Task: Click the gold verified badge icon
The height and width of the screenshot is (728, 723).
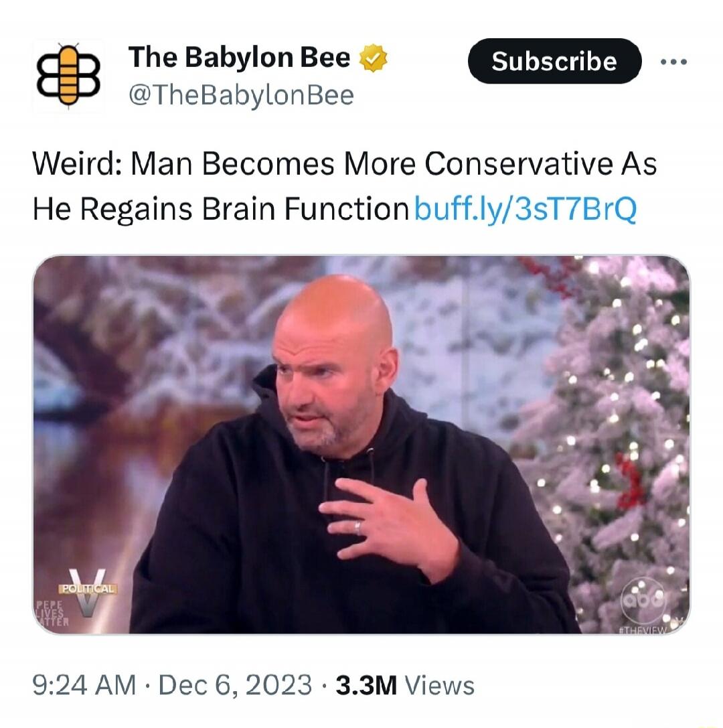Action: 374,58
